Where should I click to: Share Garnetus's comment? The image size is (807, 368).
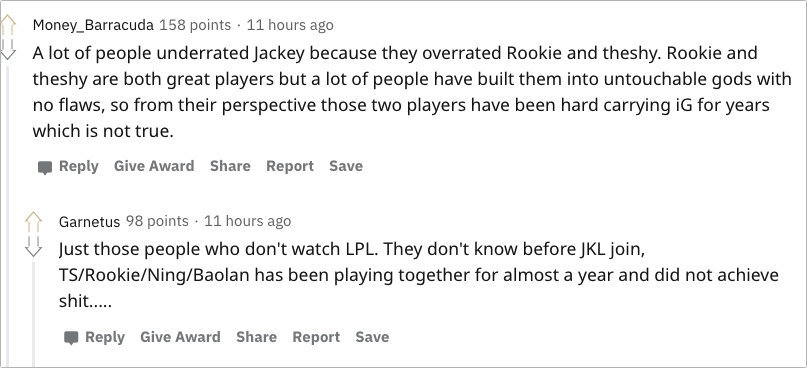click(256, 337)
